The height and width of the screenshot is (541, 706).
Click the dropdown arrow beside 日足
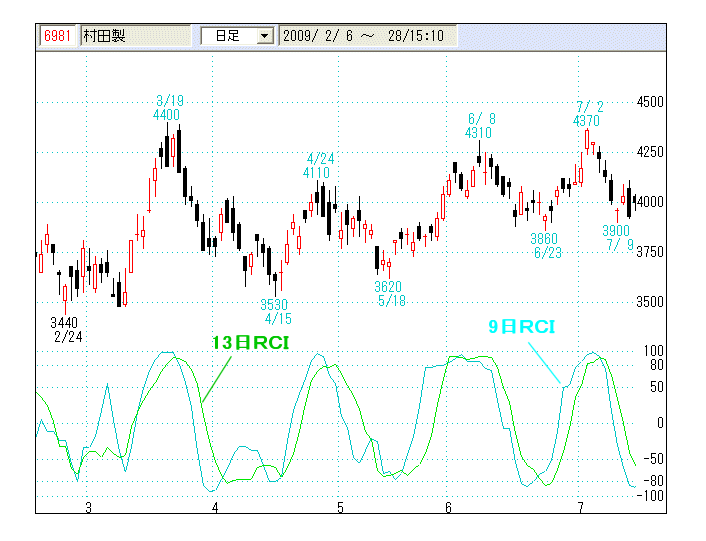(265, 36)
